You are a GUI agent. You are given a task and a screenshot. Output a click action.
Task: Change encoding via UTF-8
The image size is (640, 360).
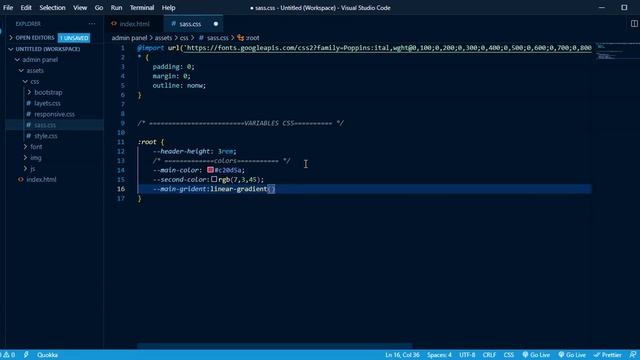click(x=467, y=355)
